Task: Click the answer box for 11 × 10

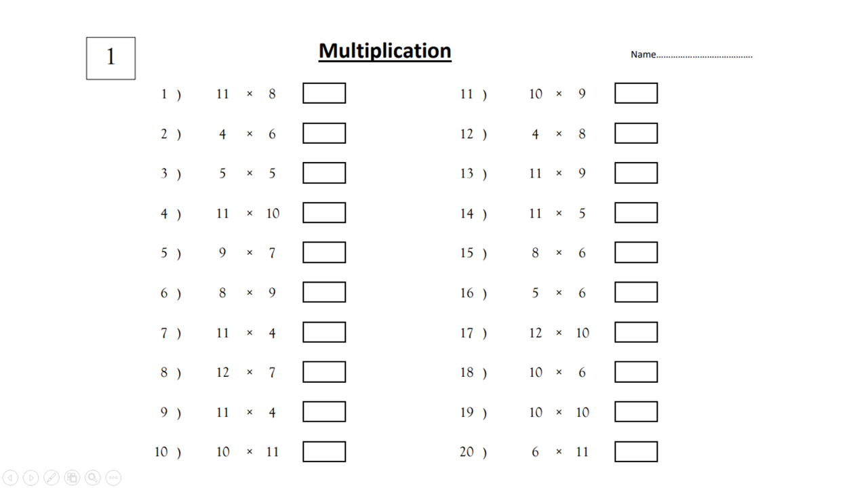Action: [324, 212]
